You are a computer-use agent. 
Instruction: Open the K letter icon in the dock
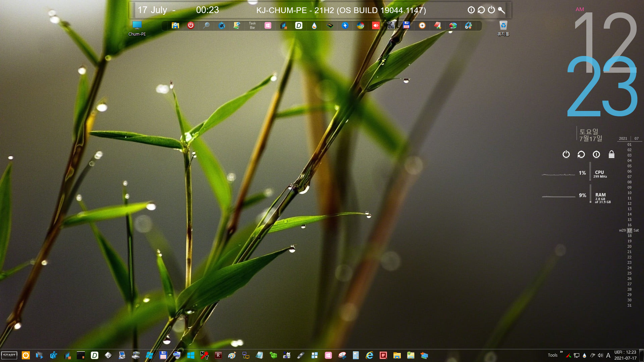point(391,25)
